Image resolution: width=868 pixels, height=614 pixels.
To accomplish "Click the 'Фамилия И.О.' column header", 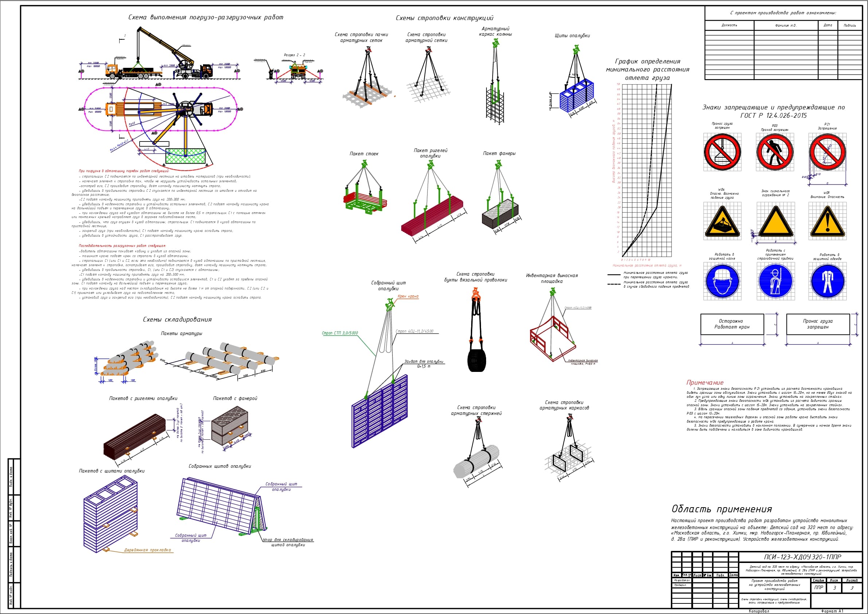I will pos(786,26).
